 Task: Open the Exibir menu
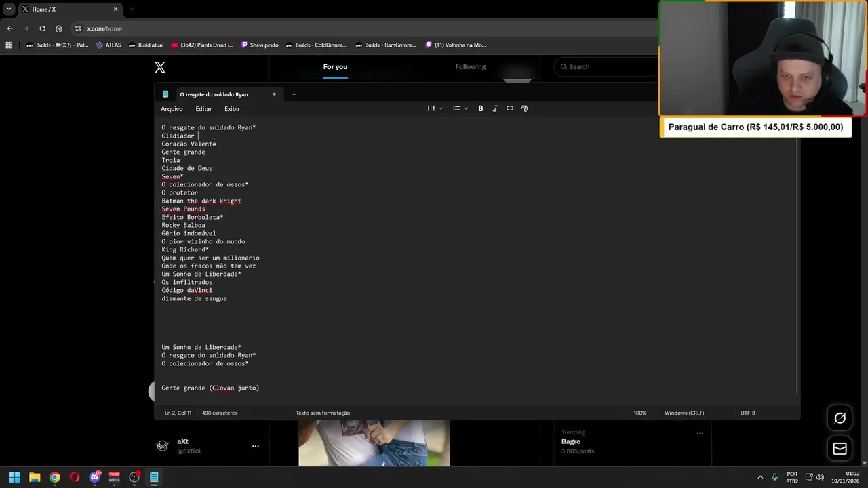coord(232,109)
